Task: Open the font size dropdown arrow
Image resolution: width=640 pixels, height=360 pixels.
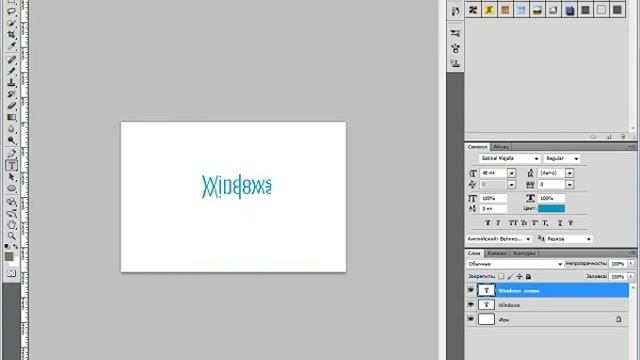Action: [511, 173]
